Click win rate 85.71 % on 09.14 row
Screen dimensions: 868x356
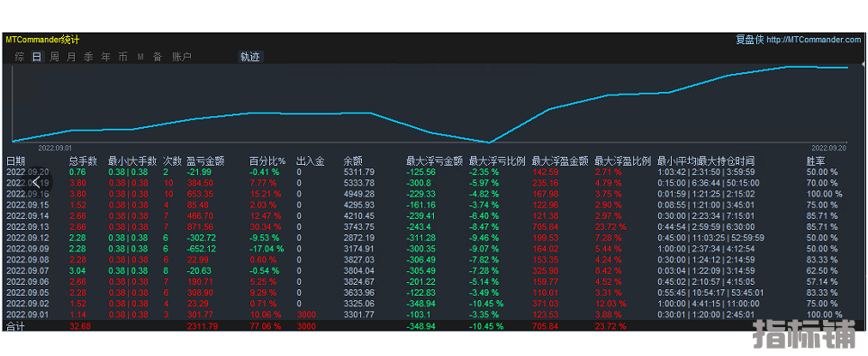pyautogui.click(x=822, y=215)
